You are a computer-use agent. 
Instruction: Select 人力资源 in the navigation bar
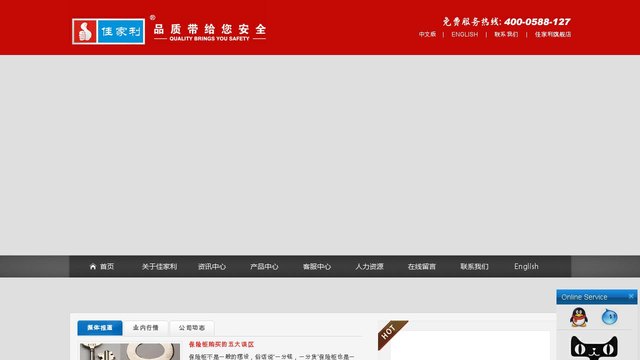pos(369,267)
